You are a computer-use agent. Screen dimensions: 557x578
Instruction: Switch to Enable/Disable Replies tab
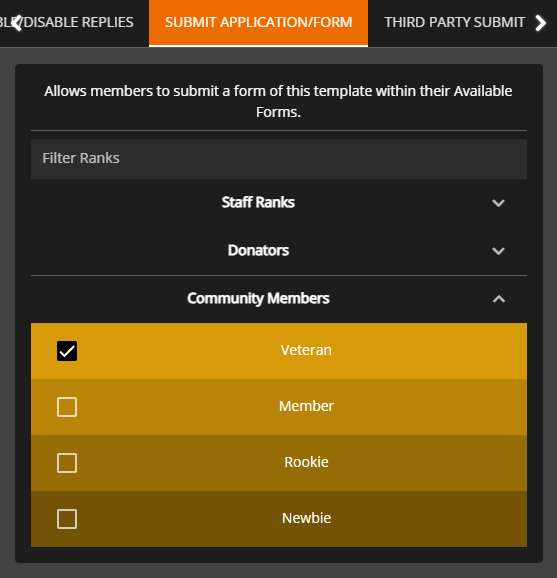click(70, 22)
